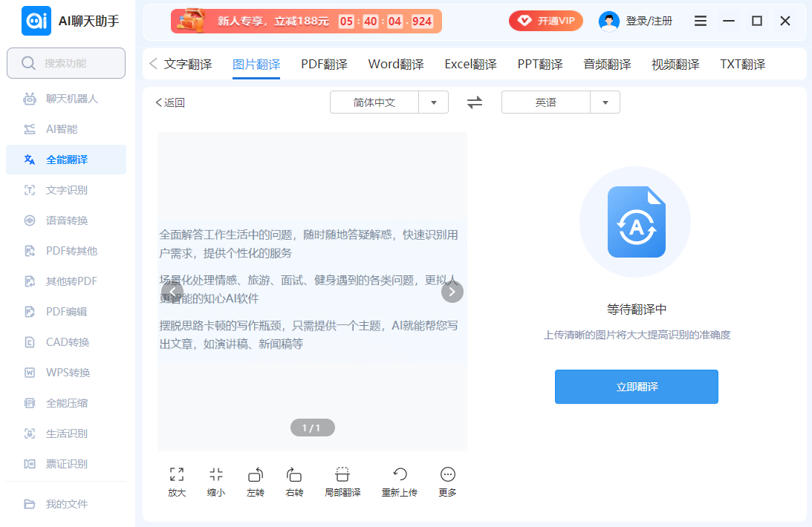Go back using 返回 link
Screen dimensions: 812x527
coord(170,103)
